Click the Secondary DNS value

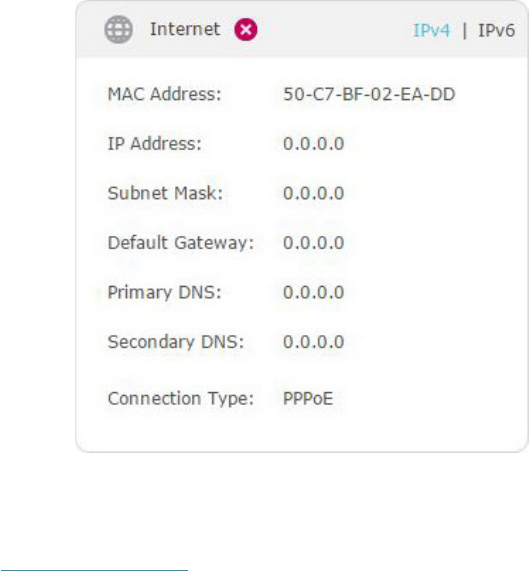coord(313,342)
